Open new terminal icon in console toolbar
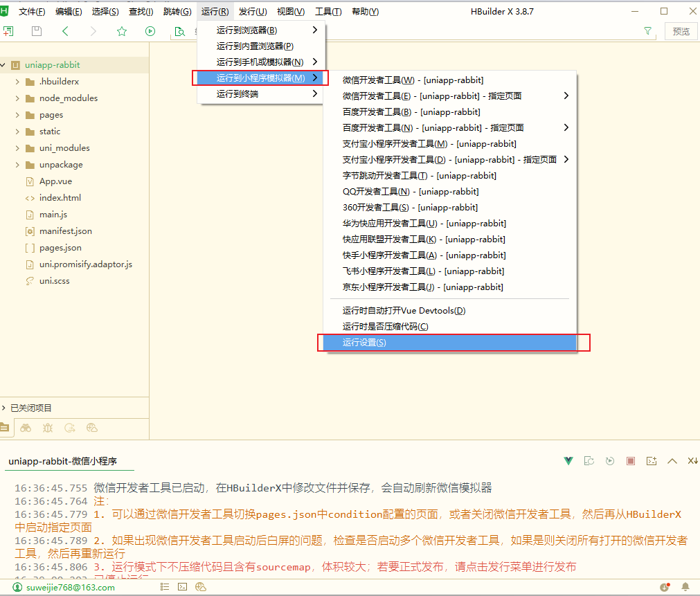Viewport: 700px width, 596px height. point(652,461)
